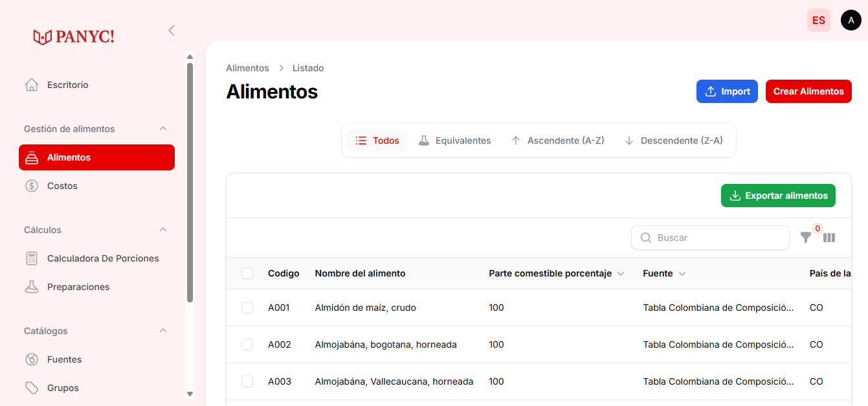Click the PANYC! logo
Screen dimensions: 868x406
pyautogui.click(x=74, y=37)
